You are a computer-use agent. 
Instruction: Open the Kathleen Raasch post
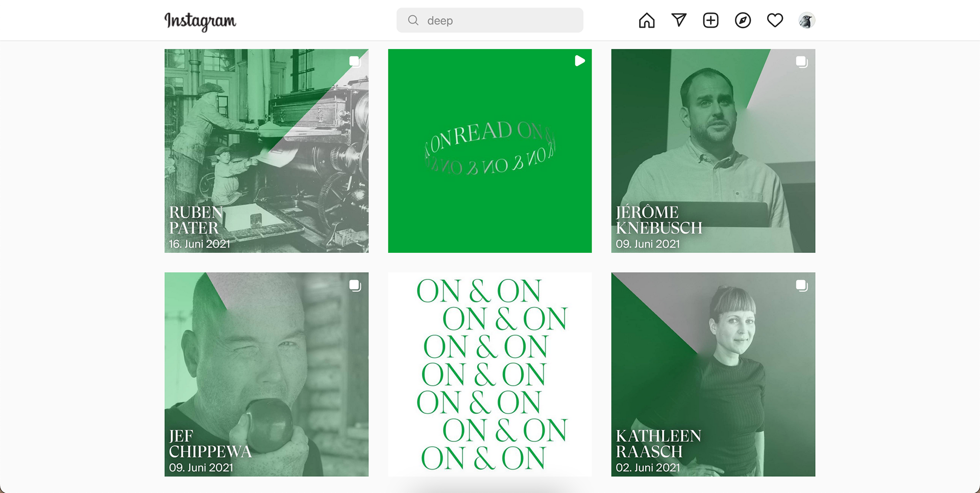pos(713,374)
